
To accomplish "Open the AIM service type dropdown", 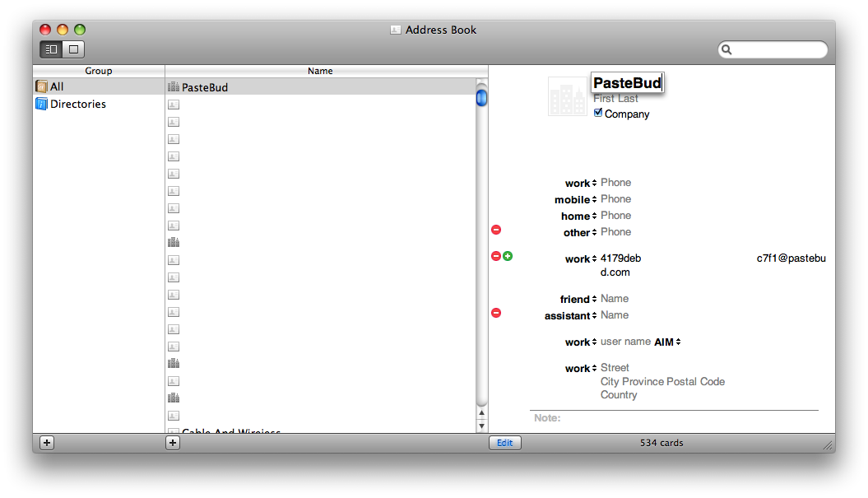I will [667, 342].
